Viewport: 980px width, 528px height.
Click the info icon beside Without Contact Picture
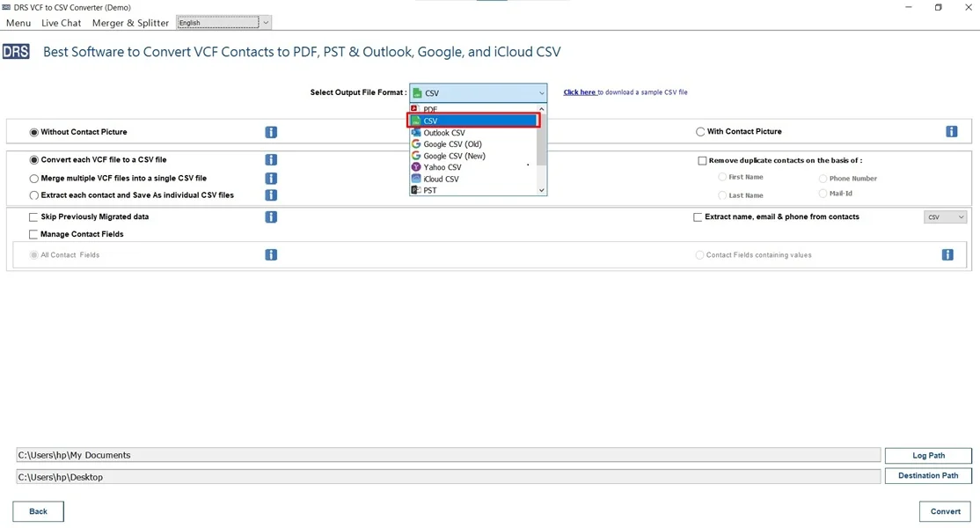tap(271, 131)
